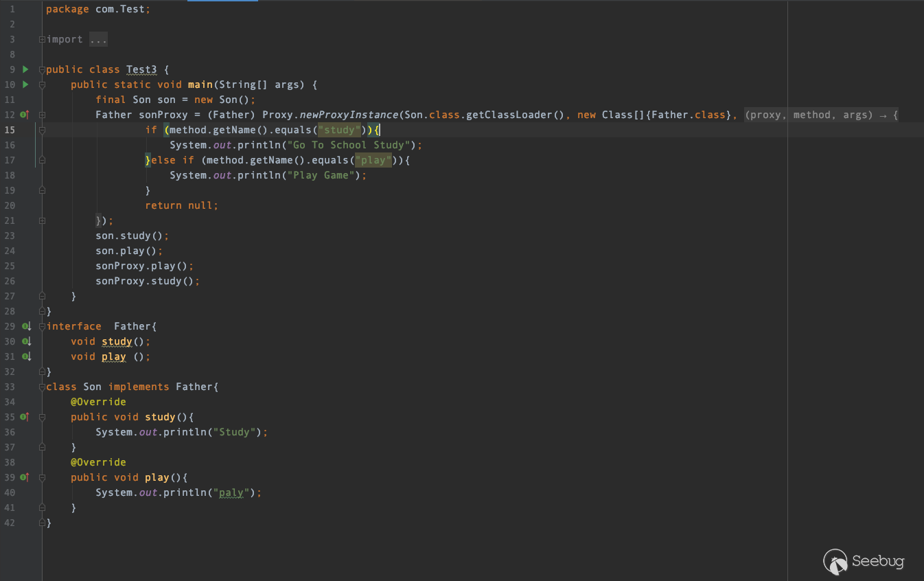This screenshot has height=581, width=924.
Task: Fold the Son class play() method
Action: coord(42,477)
